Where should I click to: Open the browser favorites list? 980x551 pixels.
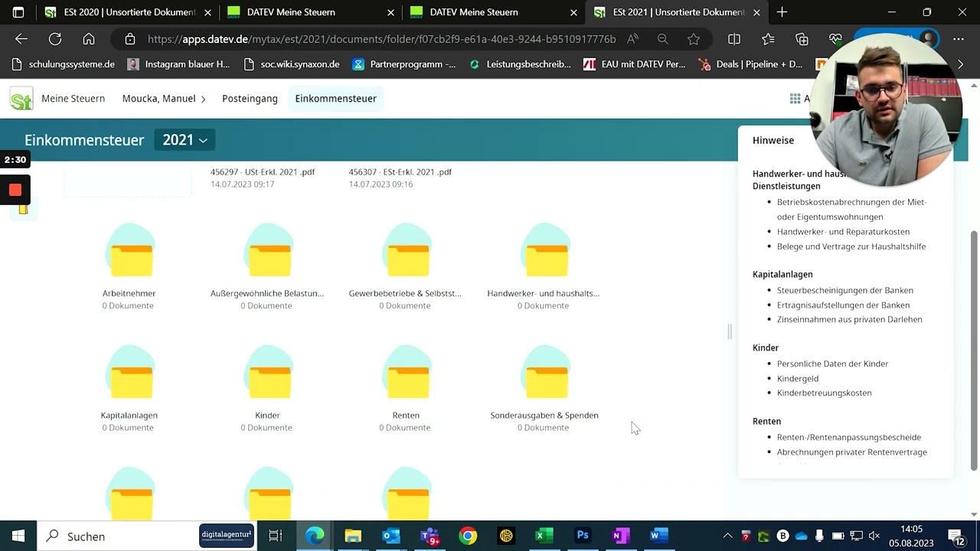pyautogui.click(x=768, y=39)
